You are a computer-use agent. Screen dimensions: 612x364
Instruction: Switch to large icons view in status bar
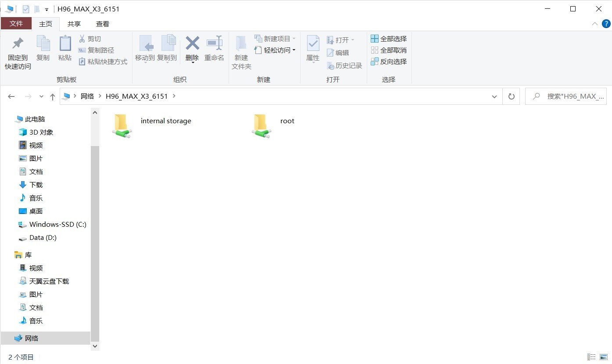604,357
